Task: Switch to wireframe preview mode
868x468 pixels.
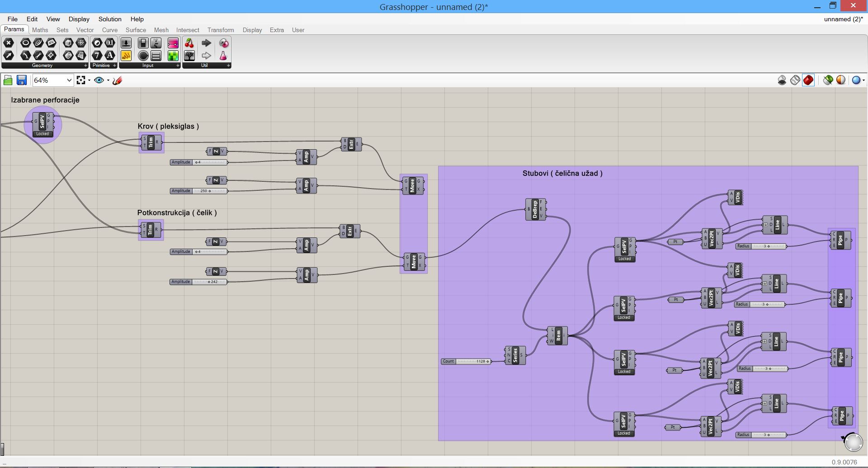Action: pyautogui.click(x=795, y=80)
